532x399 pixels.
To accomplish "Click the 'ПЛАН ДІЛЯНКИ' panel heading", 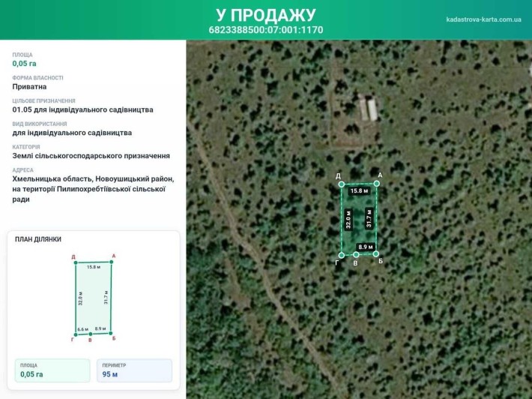I will pos(38,239).
